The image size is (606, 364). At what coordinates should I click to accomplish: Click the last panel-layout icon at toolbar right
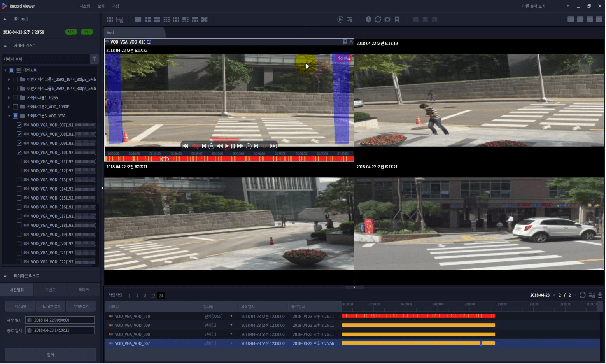[599, 19]
